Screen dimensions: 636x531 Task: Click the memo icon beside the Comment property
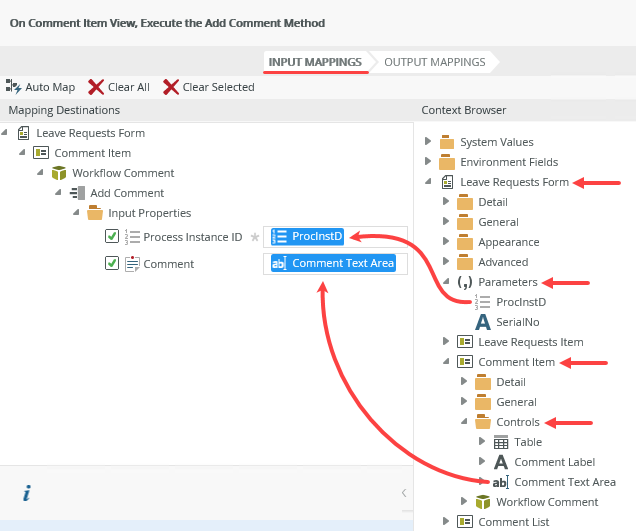[x=132, y=264]
